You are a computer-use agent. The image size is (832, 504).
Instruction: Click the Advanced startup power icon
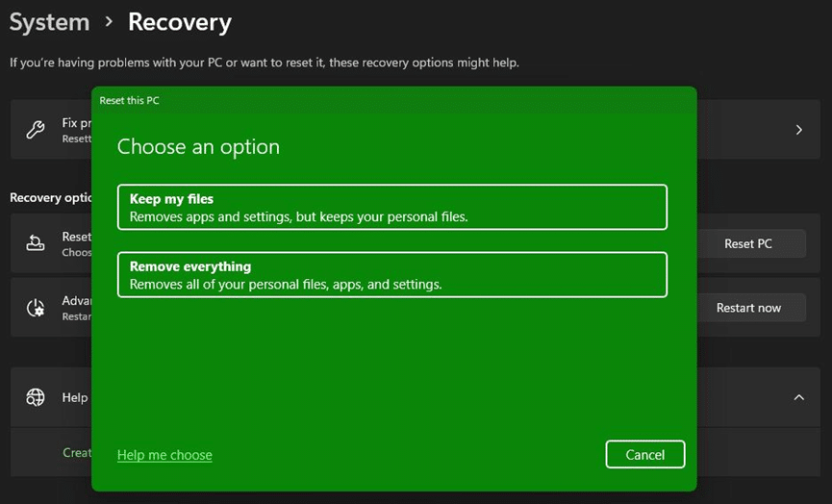(x=36, y=308)
